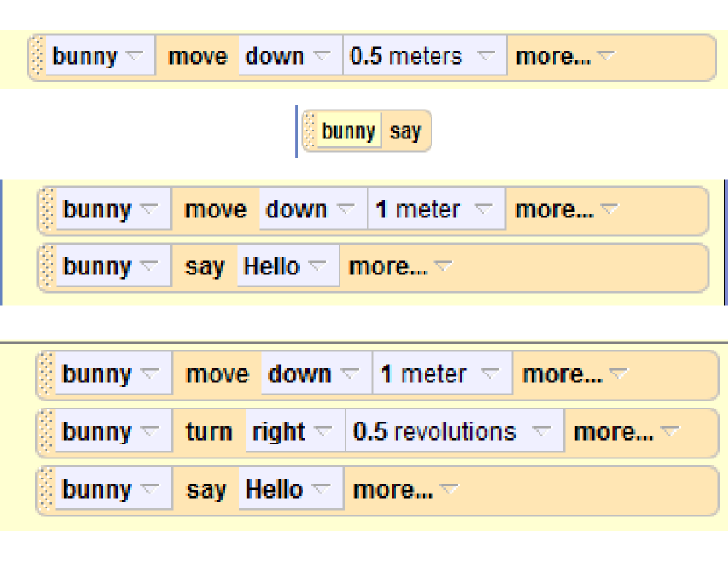Grab the drag handle of the turn row
Viewport: 728px width, 582px height.
tap(46, 432)
